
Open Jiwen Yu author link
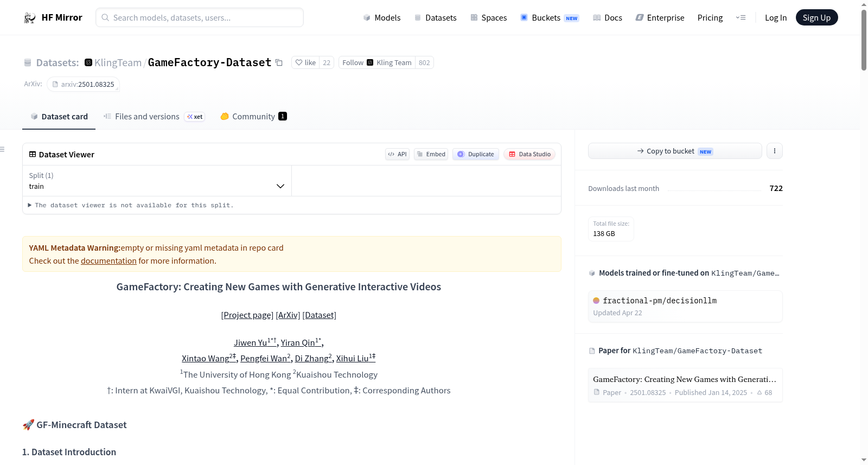[x=254, y=342]
